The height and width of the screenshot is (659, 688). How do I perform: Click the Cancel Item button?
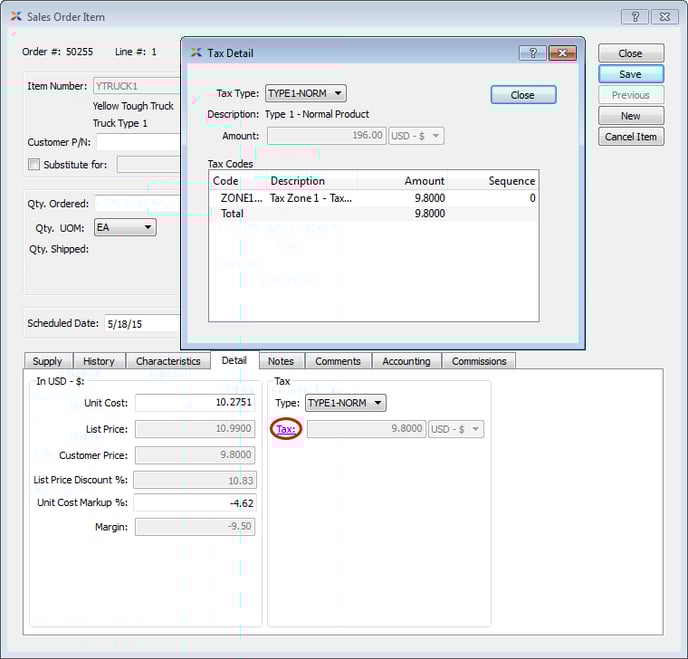coord(631,137)
